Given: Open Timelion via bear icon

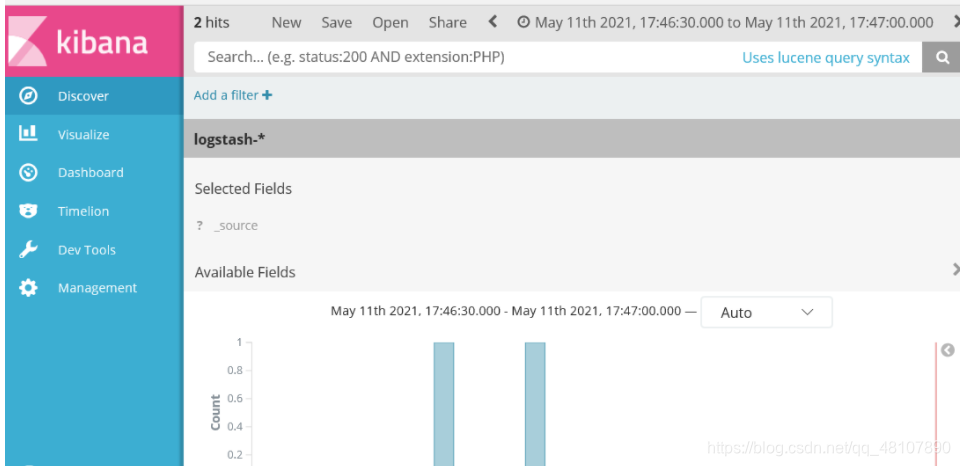Looking at the screenshot, I should 28,211.
